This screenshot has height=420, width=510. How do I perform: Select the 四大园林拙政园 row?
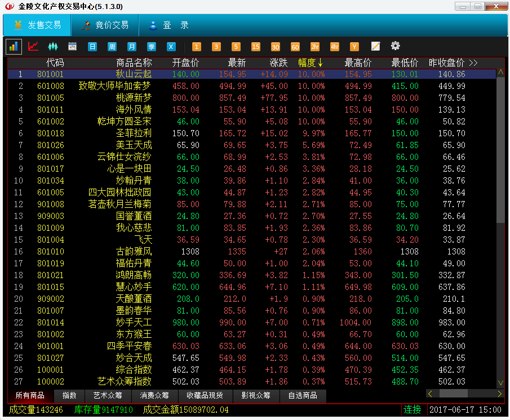[x=252, y=193]
